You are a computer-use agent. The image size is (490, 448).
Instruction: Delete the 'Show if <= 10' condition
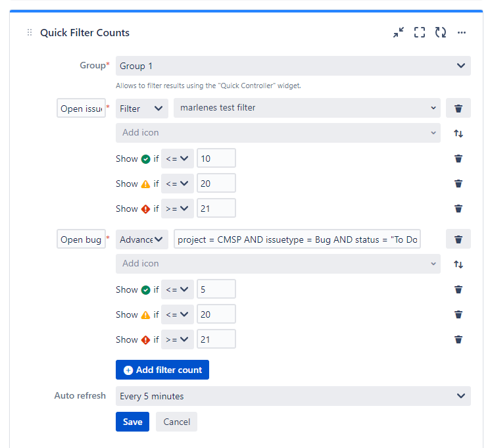(x=458, y=159)
